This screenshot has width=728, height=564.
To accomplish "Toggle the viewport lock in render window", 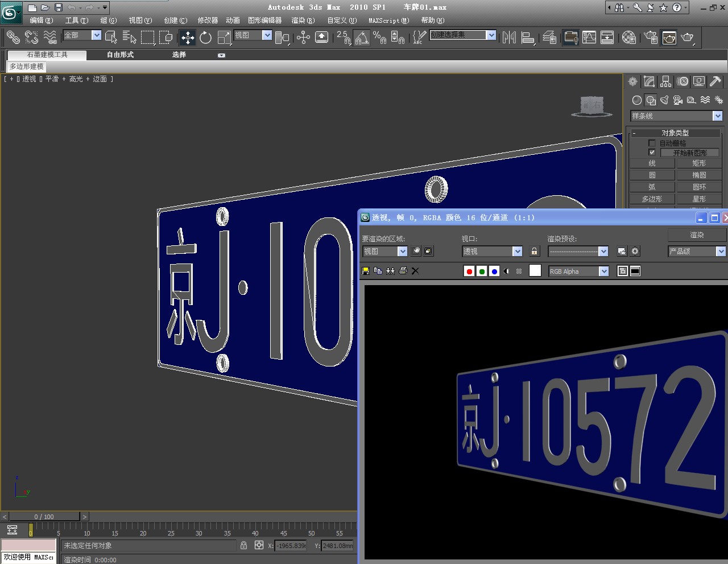I will (x=534, y=251).
